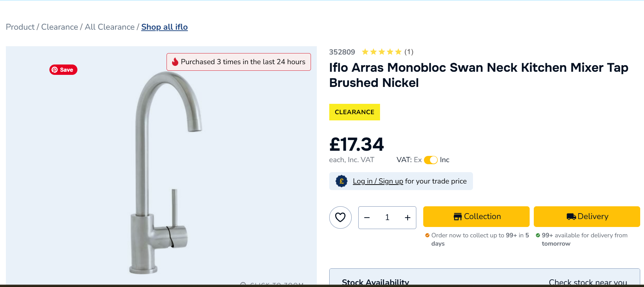Select the Collection button
The width and height of the screenshot is (644, 287).
click(476, 216)
